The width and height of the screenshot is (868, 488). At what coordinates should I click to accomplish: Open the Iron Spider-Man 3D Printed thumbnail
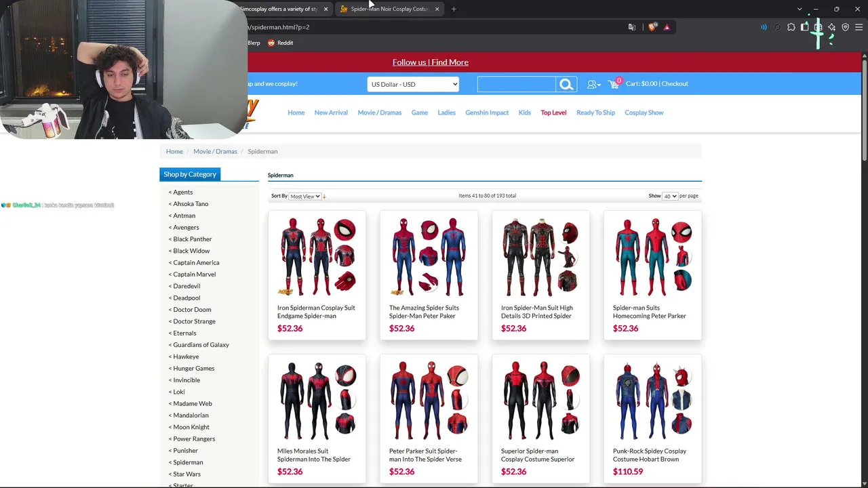pyautogui.click(x=540, y=257)
